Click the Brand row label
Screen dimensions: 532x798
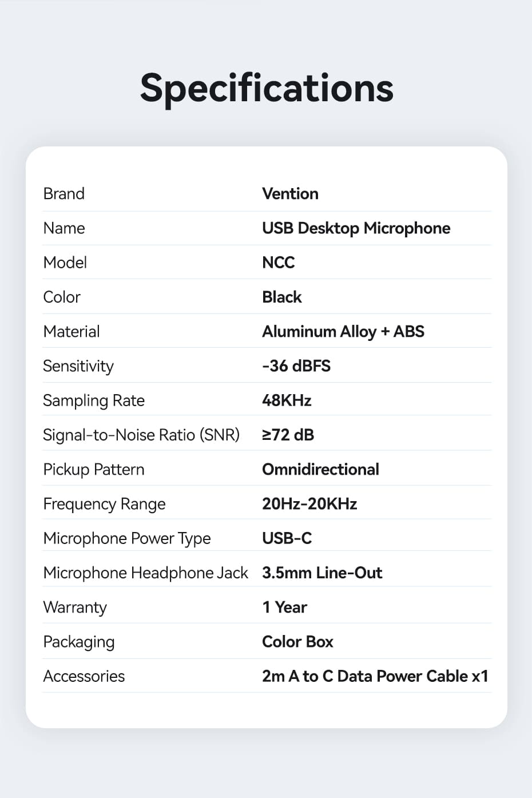point(64,194)
